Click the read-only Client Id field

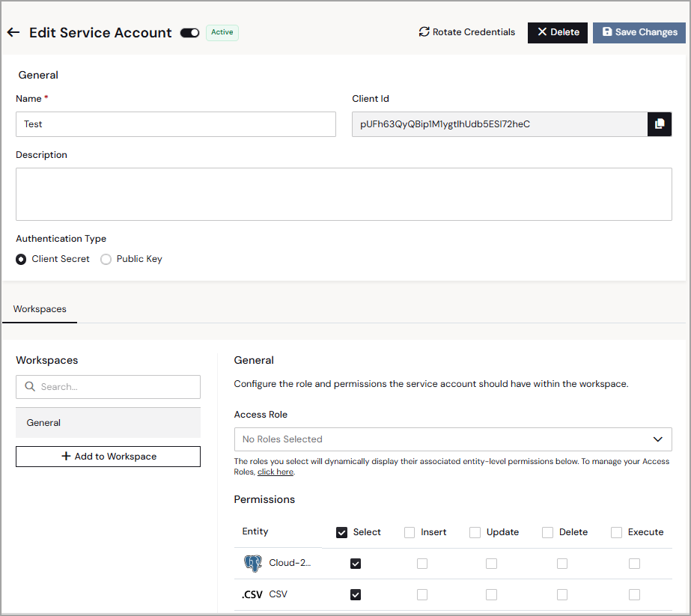[x=500, y=124]
